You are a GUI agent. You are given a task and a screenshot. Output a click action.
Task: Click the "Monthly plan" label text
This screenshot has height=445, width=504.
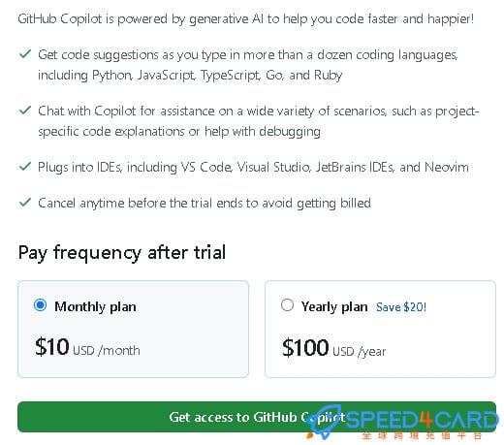coord(95,306)
